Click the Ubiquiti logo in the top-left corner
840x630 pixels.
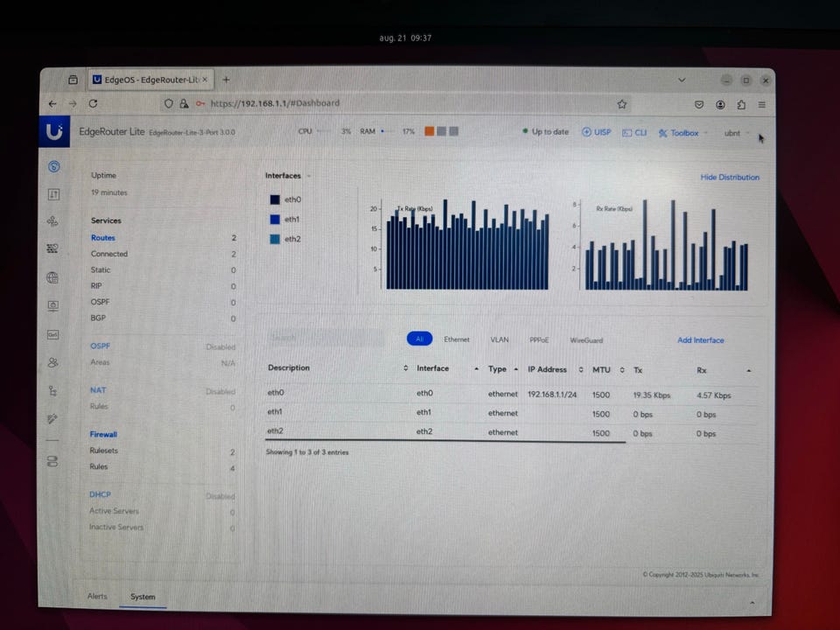click(54, 132)
